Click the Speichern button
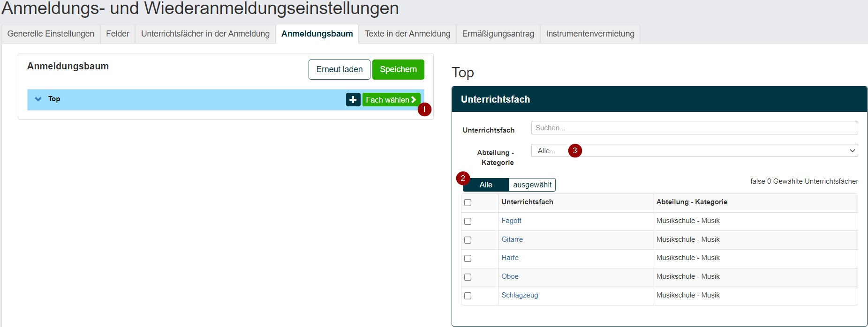 (x=398, y=69)
